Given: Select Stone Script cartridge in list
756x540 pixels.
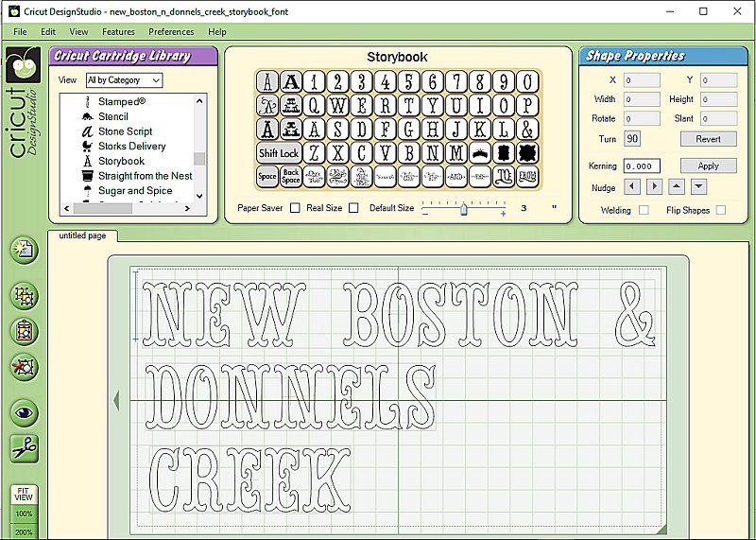Looking at the screenshot, I should pyautogui.click(x=127, y=131).
